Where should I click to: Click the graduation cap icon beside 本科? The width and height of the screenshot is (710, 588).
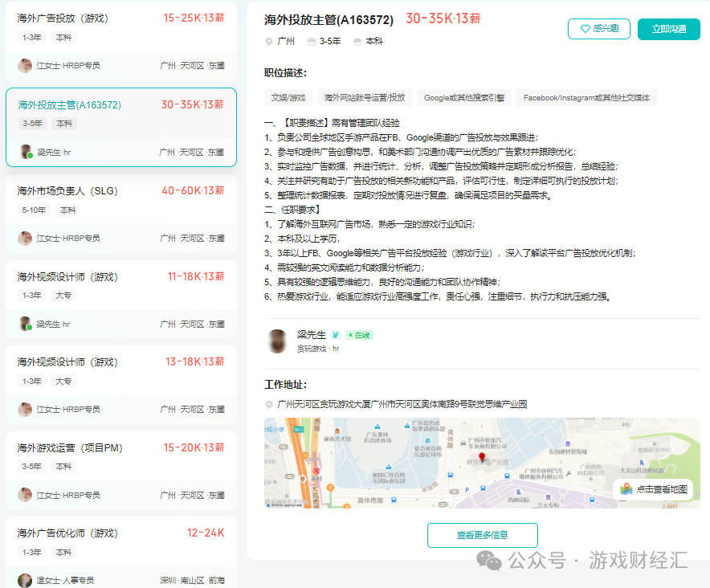pos(356,41)
